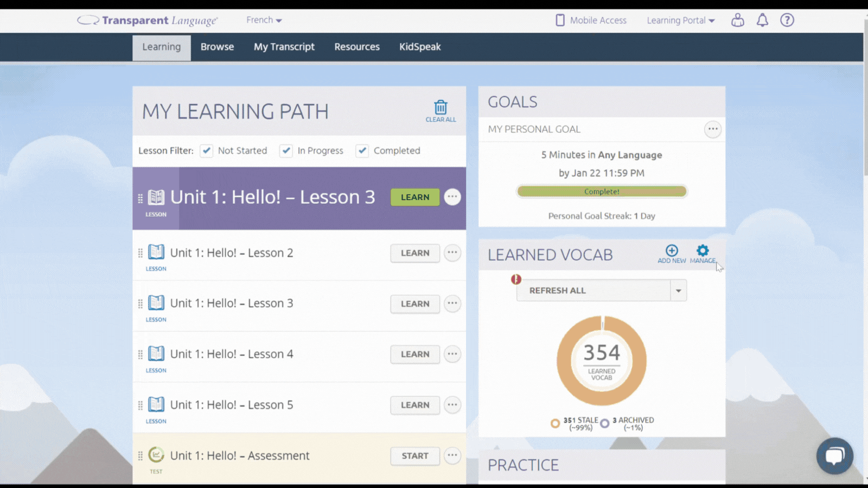The image size is (868, 488).
Task: Open the user profile icon
Action: click(737, 20)
